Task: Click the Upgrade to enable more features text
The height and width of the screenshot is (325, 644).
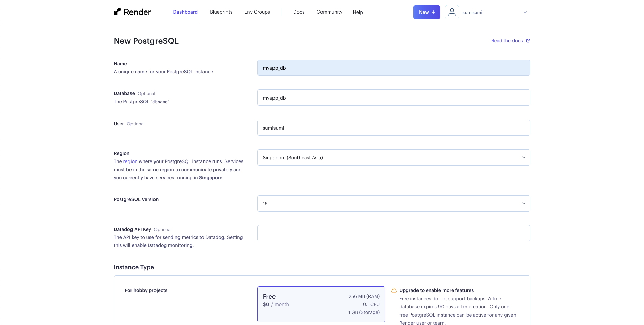Action: click(436, 290)
